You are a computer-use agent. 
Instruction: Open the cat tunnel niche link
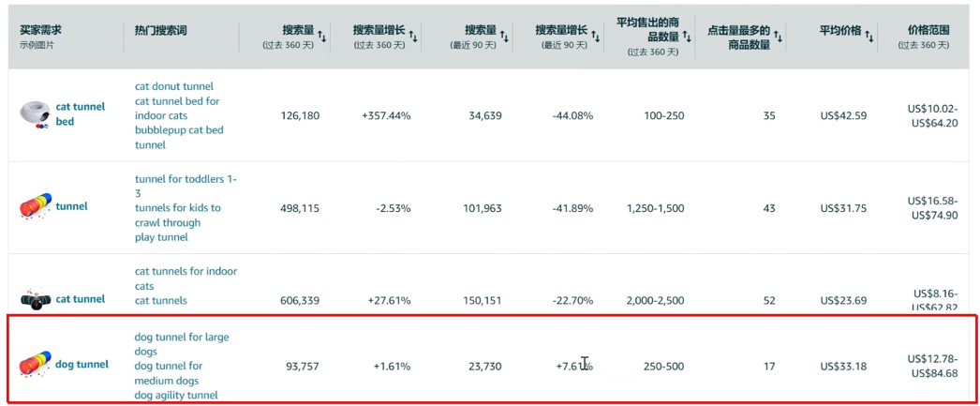tap(80, 299)
